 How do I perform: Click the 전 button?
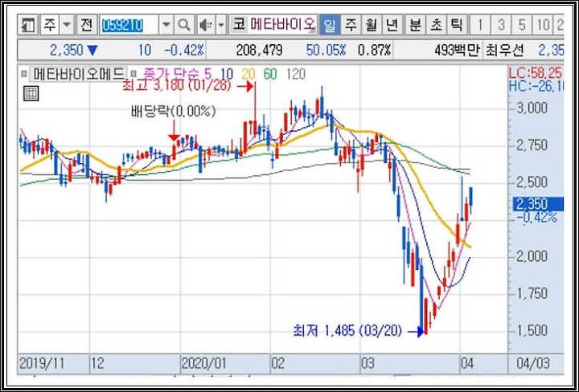tap(86, 26)
